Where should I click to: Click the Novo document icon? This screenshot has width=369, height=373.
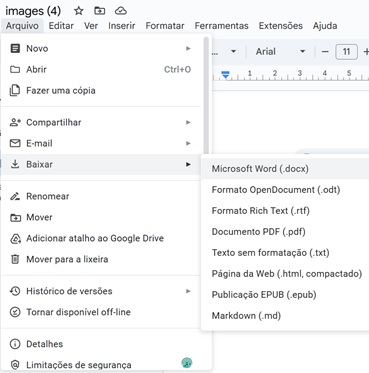tap(15, 48)
